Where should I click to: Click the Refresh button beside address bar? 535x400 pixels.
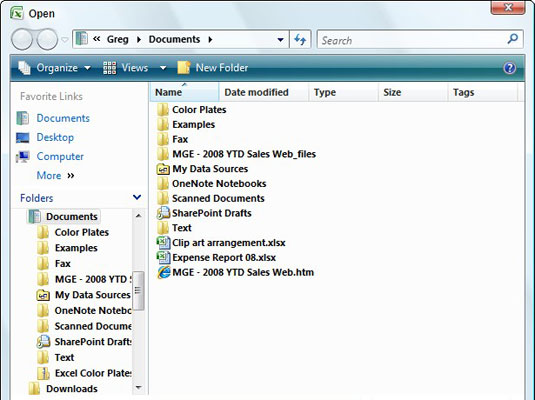(x=300, y=39)
